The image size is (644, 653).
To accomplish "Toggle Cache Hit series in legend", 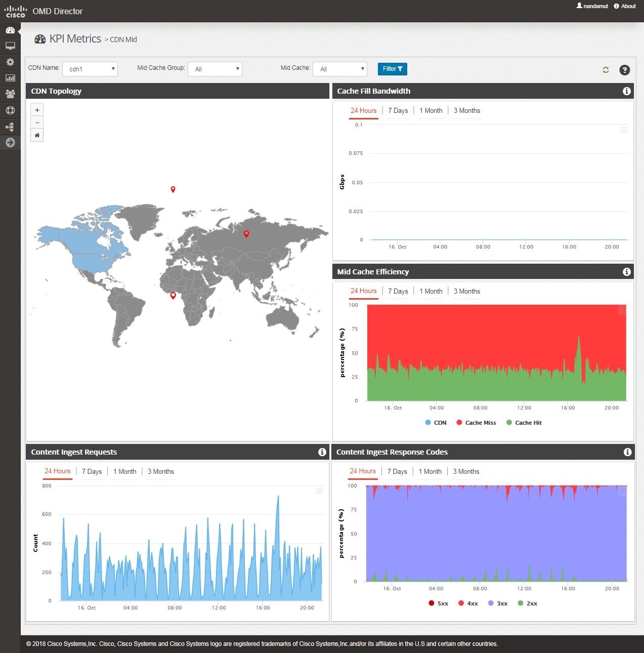I will coord(524,423).
